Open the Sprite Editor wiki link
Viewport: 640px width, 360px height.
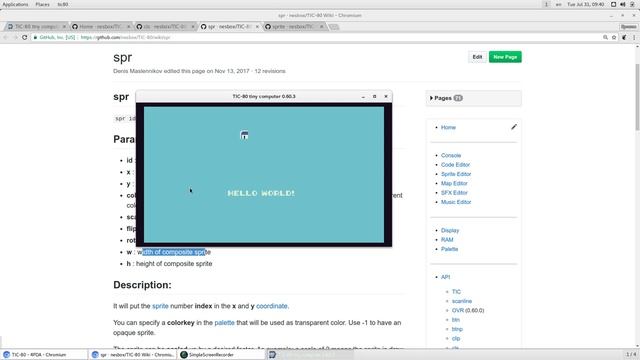(x=456, y=174)
